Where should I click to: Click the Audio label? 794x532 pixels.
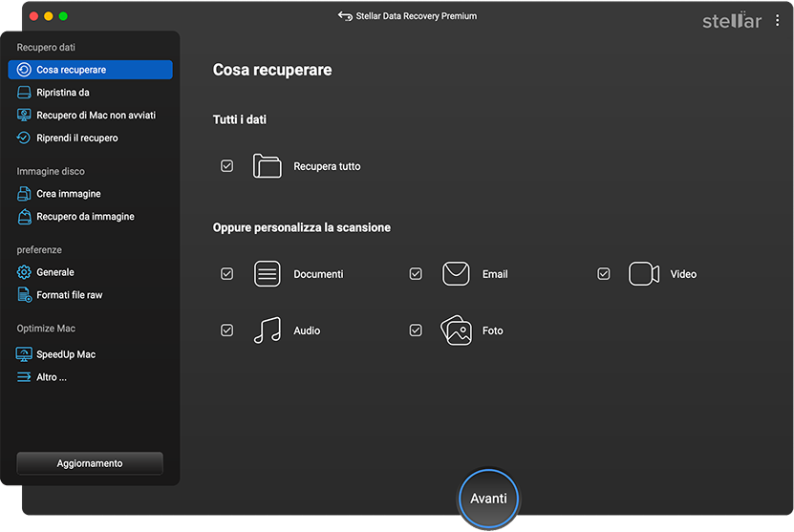pos(307,330)
